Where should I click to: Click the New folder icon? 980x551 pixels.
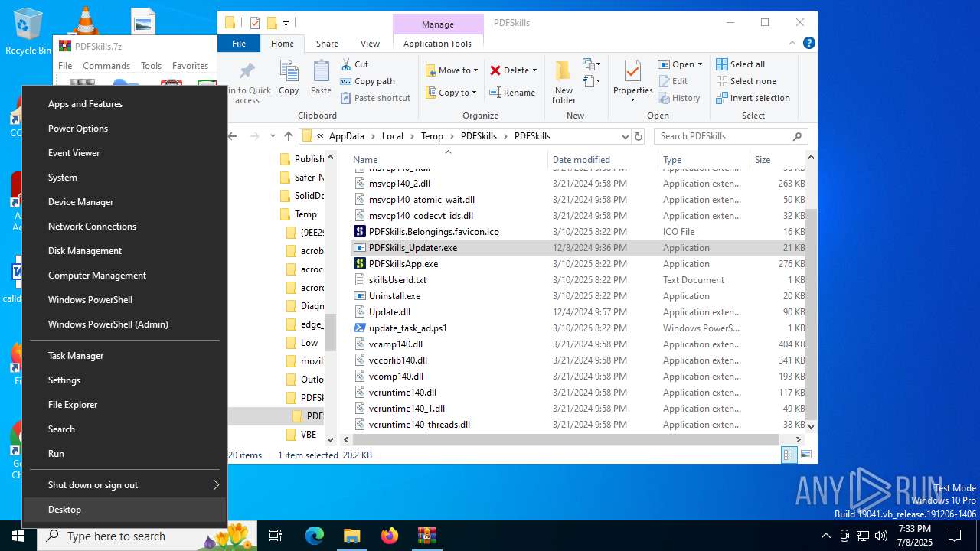[x=563, y=71]
